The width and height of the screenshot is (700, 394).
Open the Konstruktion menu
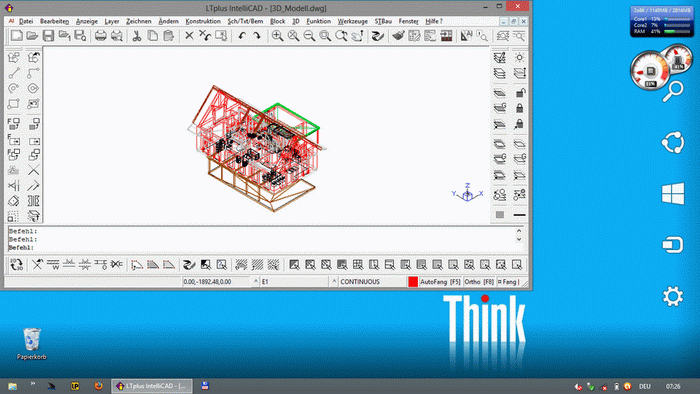coord(203,21)
